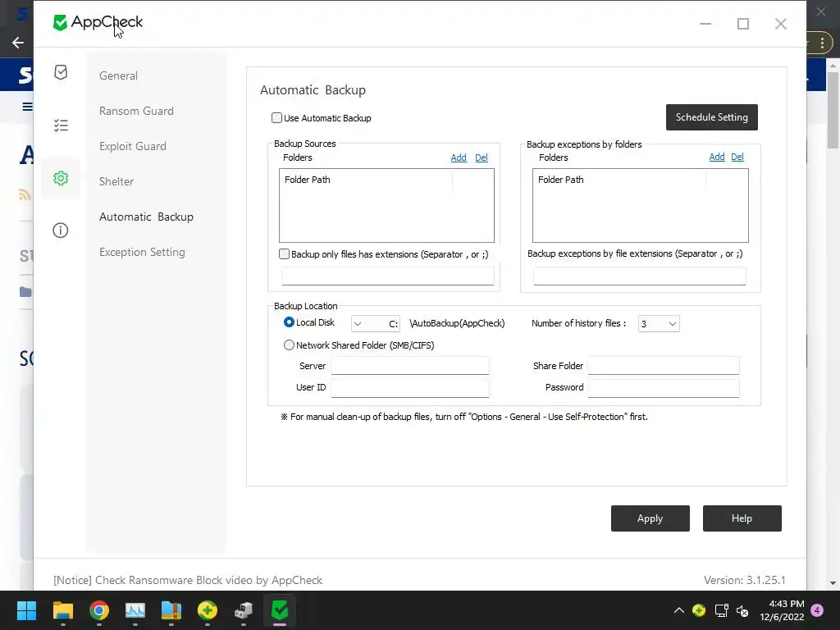Open the Exception Setting section
Image resolution: width=840 pixels, height=630 pixels.
(142, 253)
